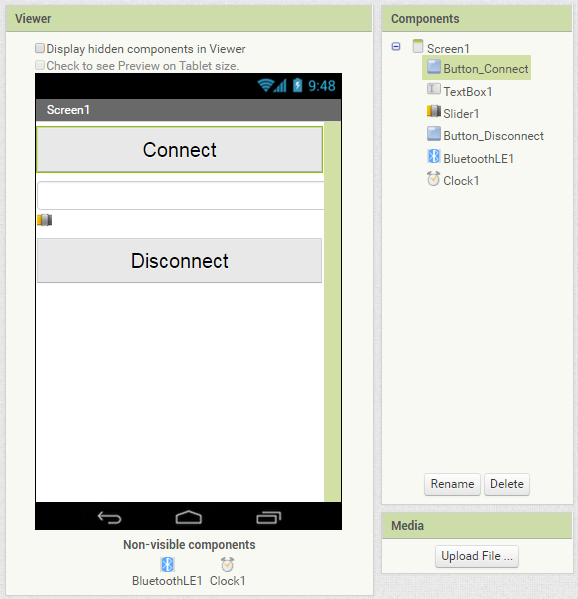
Task: Click the Clock1 icon under non-visible components
Action: click(227, 564)
